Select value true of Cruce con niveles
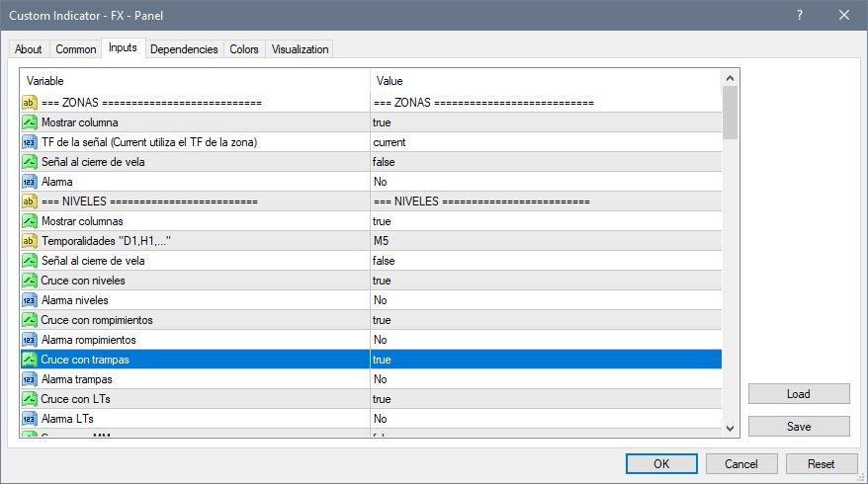This screenshot has width=868, height=484. [x=546, y=281]
